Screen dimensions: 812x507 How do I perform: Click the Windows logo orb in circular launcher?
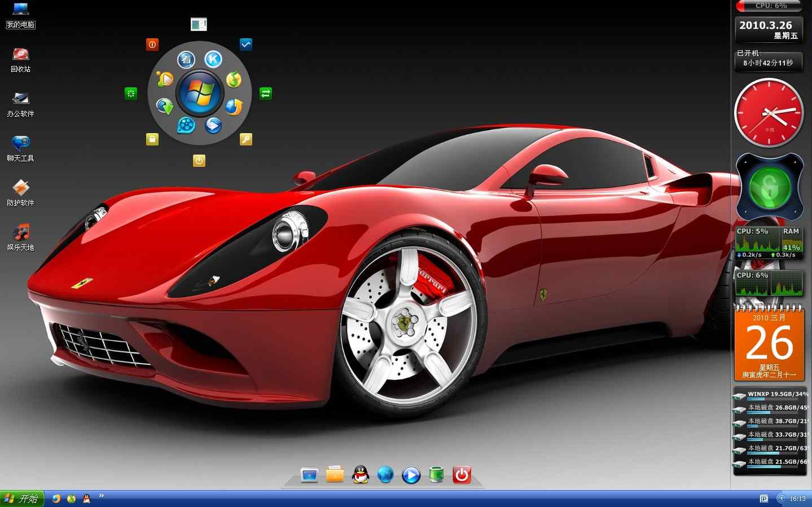(199, 93)
